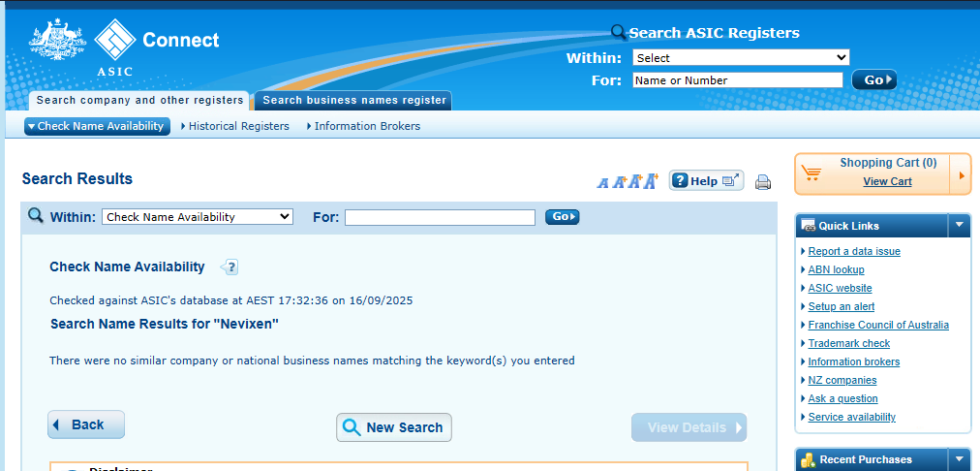Click the printer icon to print results
The image size is (980, 471).
tap(763, 181)
